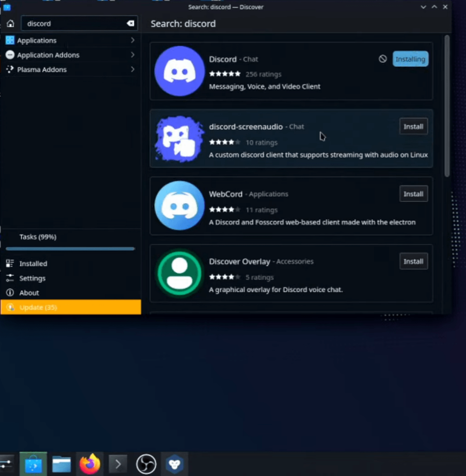466x476 pixels.
Task: Click the About info icon
Action: [10, 292]
